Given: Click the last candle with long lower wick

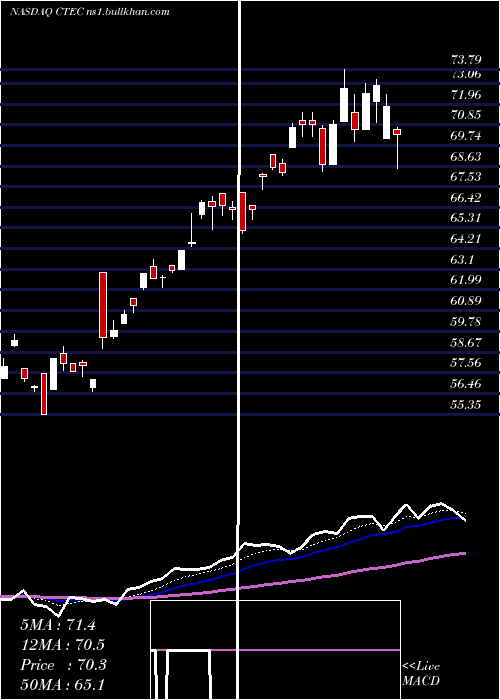Looking at the screenshot, I should 397,147.
